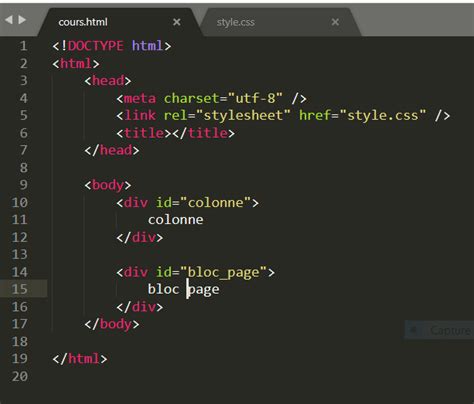
Task: Click the closing div on line 16
Action: click(140, 307)
